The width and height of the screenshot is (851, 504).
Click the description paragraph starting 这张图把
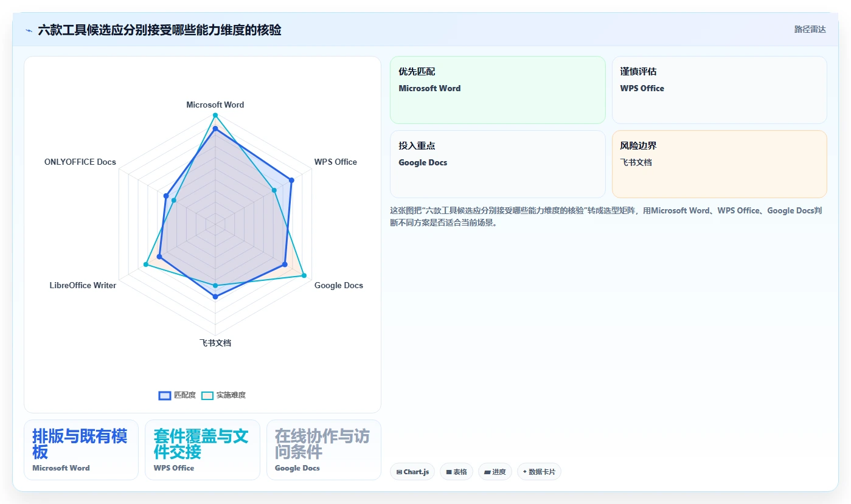pyautogui.click(x=606, y=216)
